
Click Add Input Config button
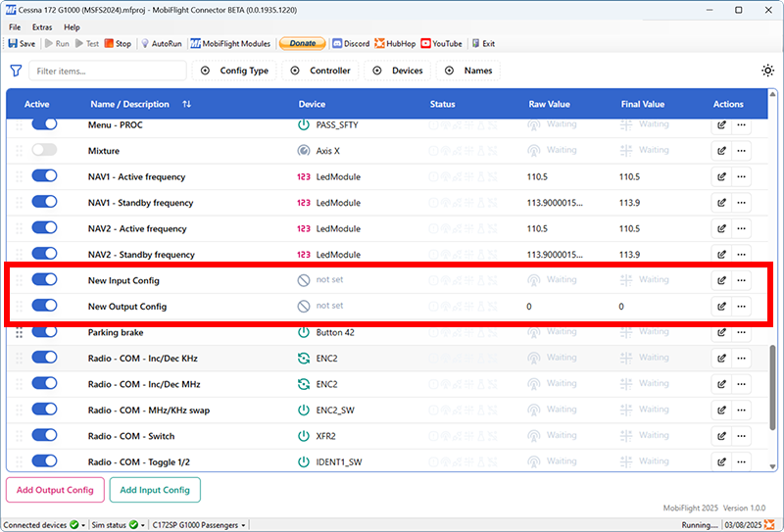click(155, 490)
